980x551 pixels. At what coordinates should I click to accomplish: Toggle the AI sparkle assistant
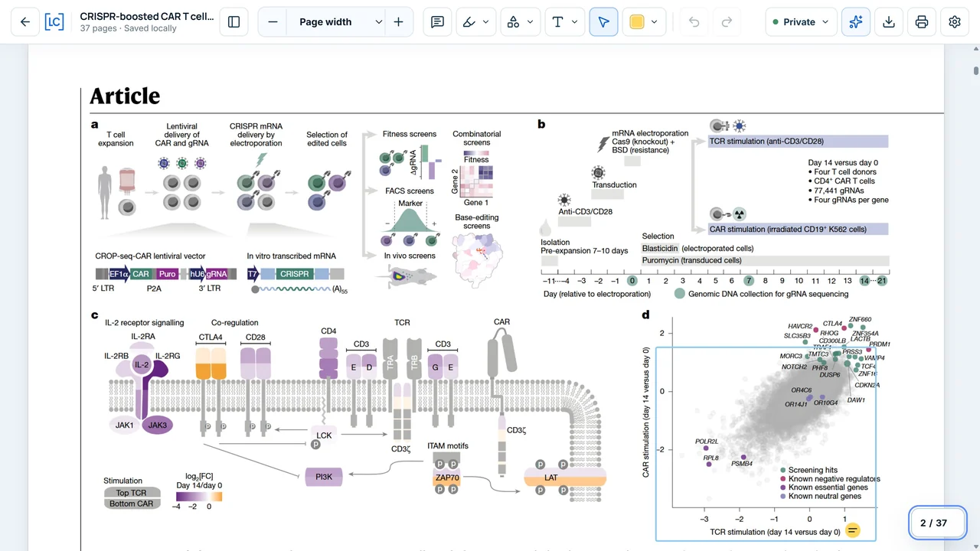[856, 22]
